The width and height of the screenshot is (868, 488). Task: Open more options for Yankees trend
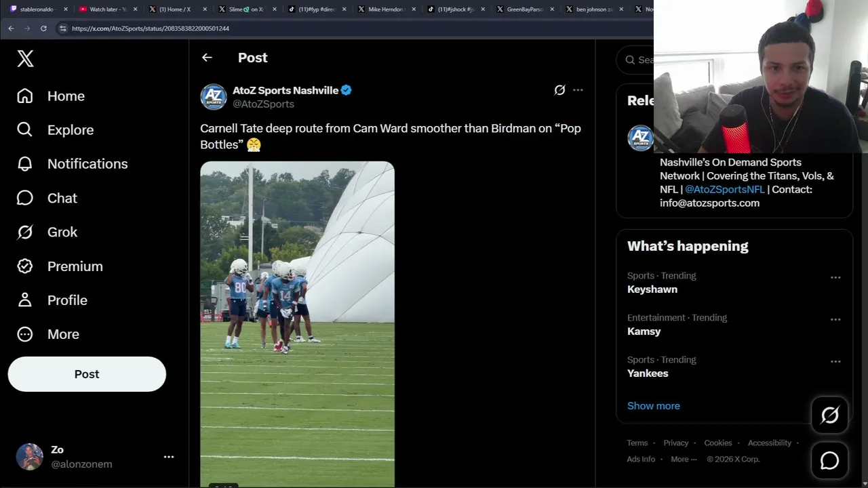click(835, 361)
